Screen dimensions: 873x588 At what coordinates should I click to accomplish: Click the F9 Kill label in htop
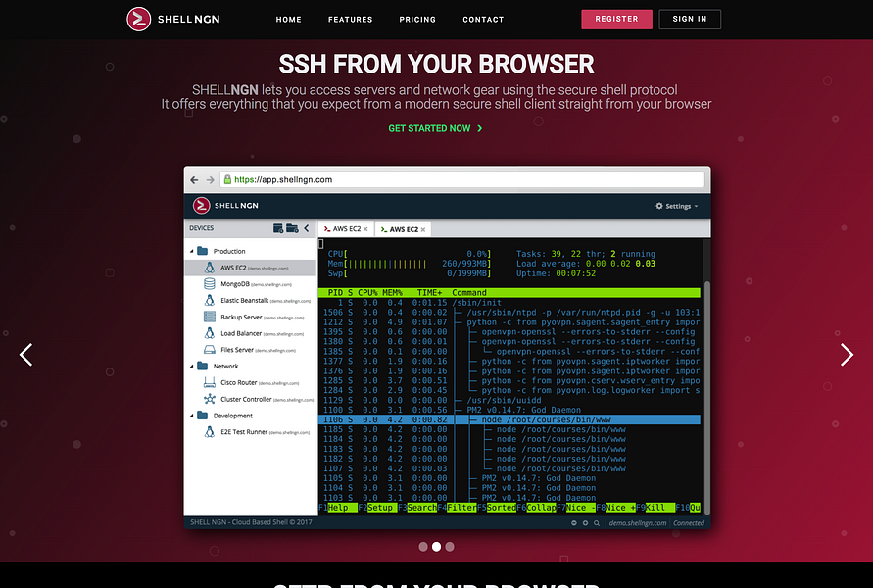point(655,508)
